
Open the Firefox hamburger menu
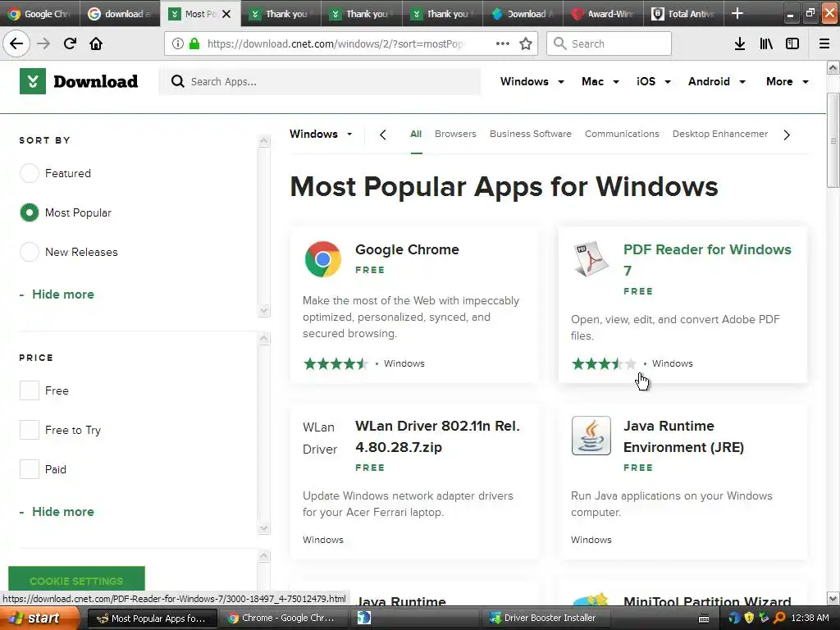point(824,43)
